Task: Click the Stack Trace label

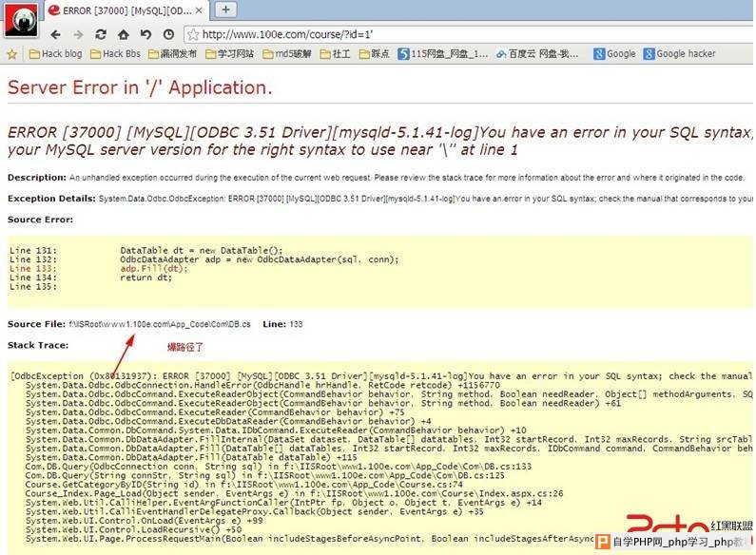Action: (x=38, y=345)
